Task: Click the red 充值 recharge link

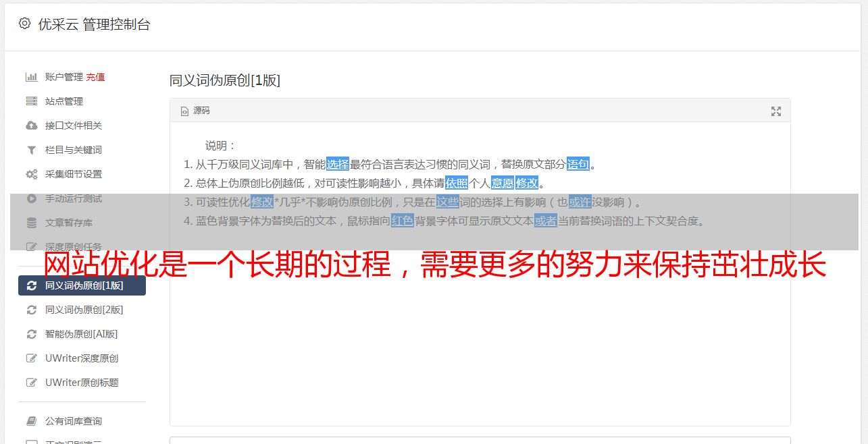Action: point(95,77)
